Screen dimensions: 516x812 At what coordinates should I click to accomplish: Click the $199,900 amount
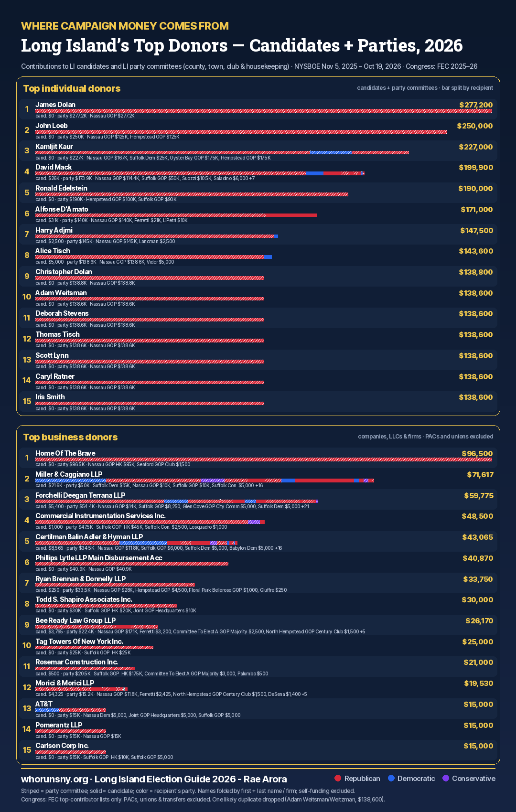point(476,168)
